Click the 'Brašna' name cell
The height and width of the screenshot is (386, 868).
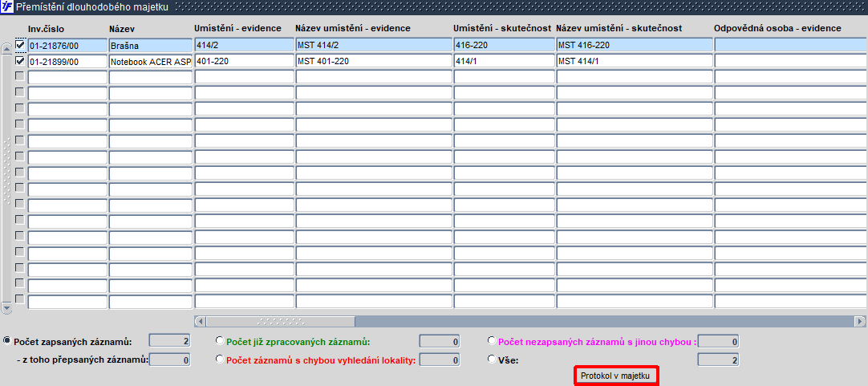click(150, 46)
